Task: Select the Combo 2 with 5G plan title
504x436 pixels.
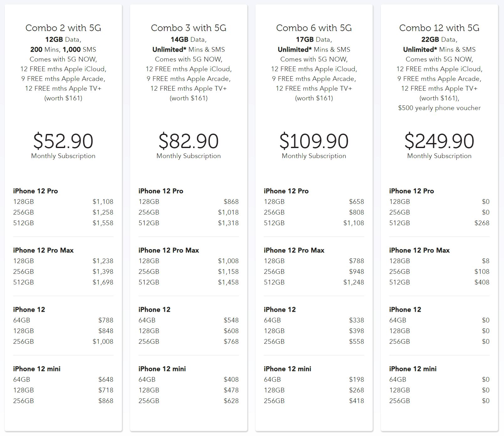Action: (63, 28)
